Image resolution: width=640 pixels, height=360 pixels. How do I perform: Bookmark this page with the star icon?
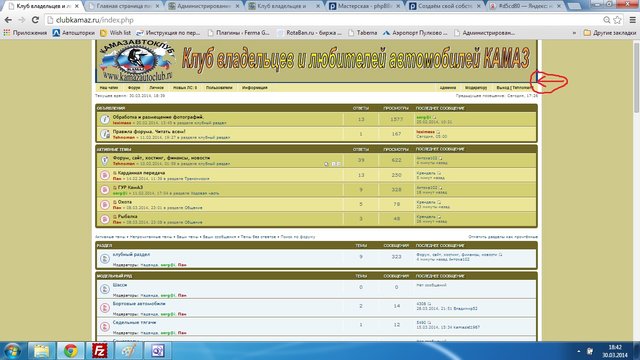[x=618, y=20]
